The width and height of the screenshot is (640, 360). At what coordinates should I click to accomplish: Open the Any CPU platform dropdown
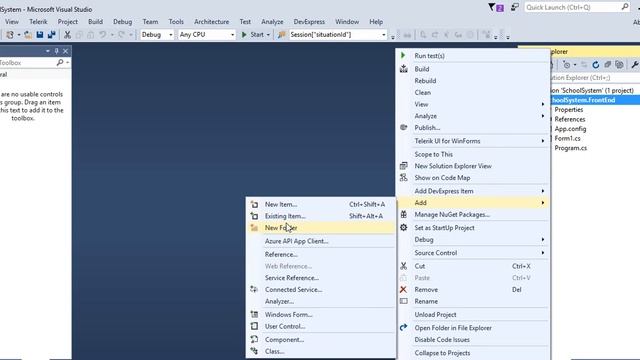click(x=207, y=35)
